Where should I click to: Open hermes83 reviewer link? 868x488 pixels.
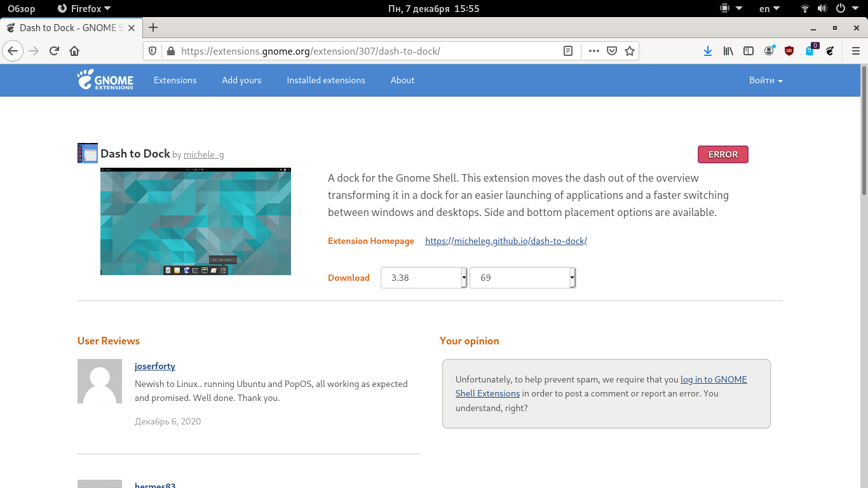(155, 485)
